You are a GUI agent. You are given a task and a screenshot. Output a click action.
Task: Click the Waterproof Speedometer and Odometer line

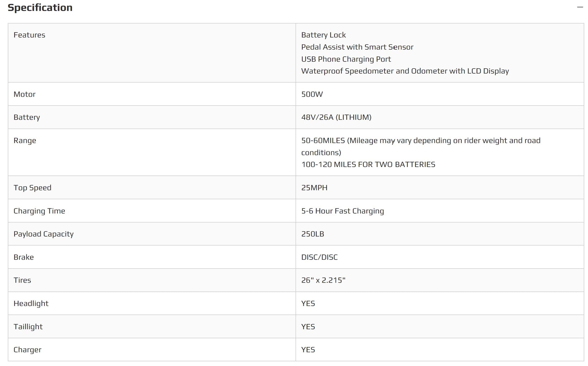pyautogui.click(x=405, y=71)
